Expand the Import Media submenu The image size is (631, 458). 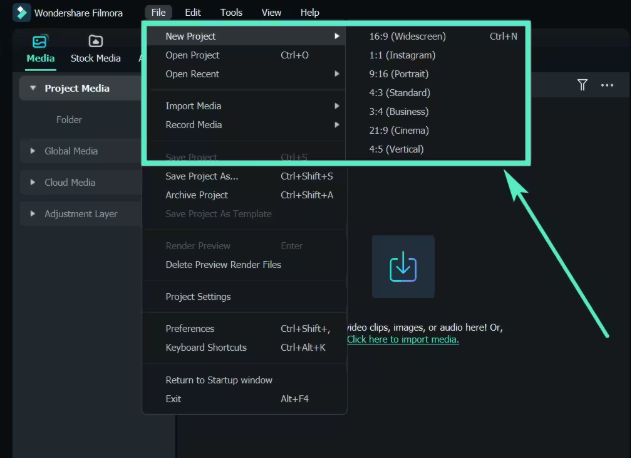pyautogui.click(x=246, y=106)
